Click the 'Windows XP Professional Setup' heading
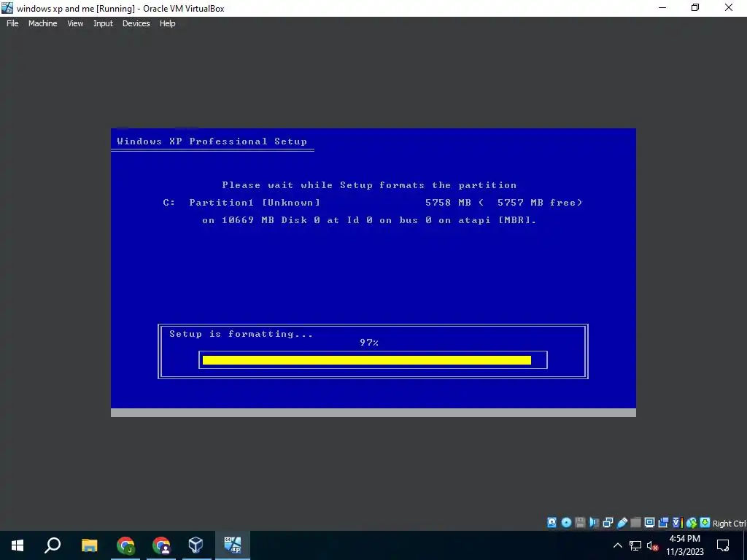Image resolution: width=747 pixels, height=560 pixels. click(x=212, y=141)
